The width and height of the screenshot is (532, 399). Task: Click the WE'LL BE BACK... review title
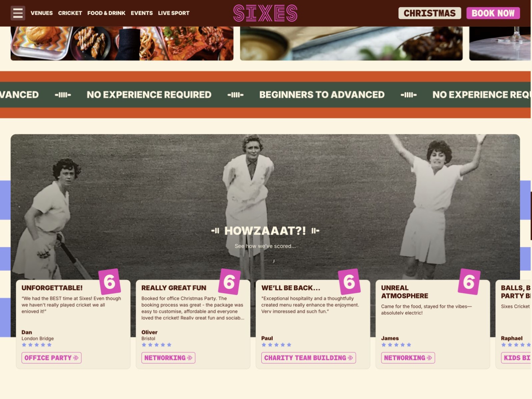291,288
